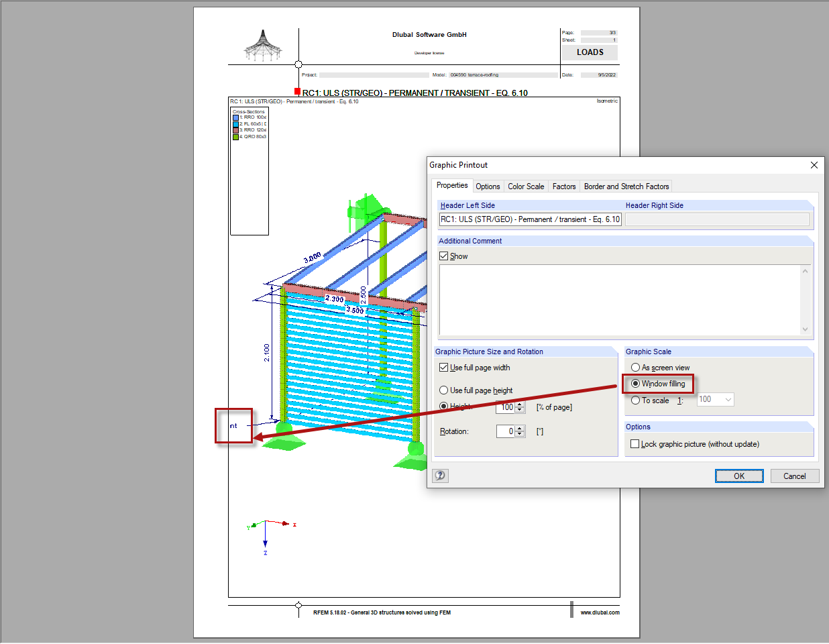
Task: Click the Height percentage value field
Action: pyautogui.click(x=506, y=407)
